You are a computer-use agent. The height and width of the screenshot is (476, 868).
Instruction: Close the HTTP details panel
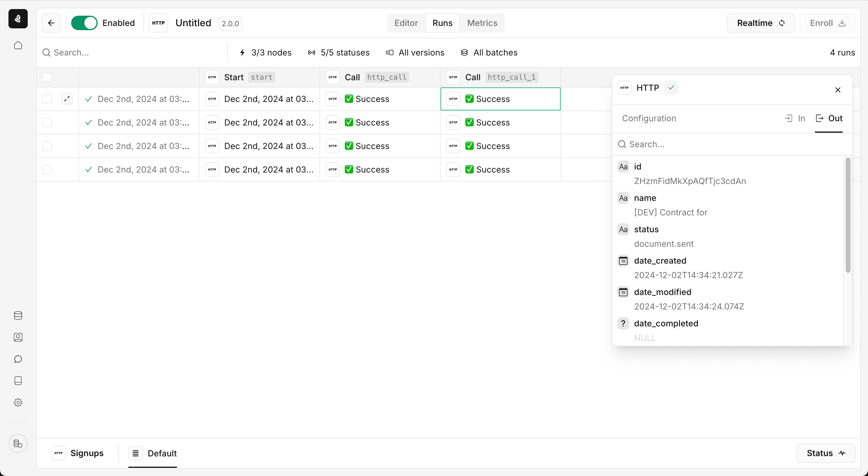(x=838, y=90)
